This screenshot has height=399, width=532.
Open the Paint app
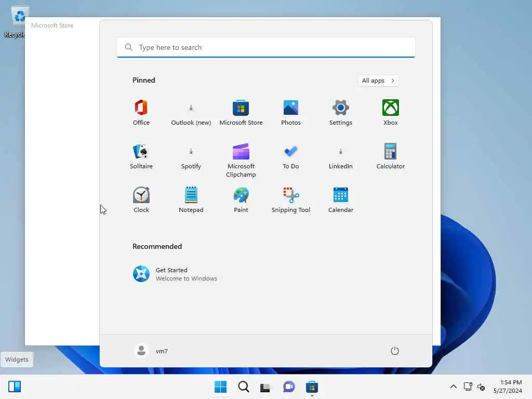pos(241,200)
